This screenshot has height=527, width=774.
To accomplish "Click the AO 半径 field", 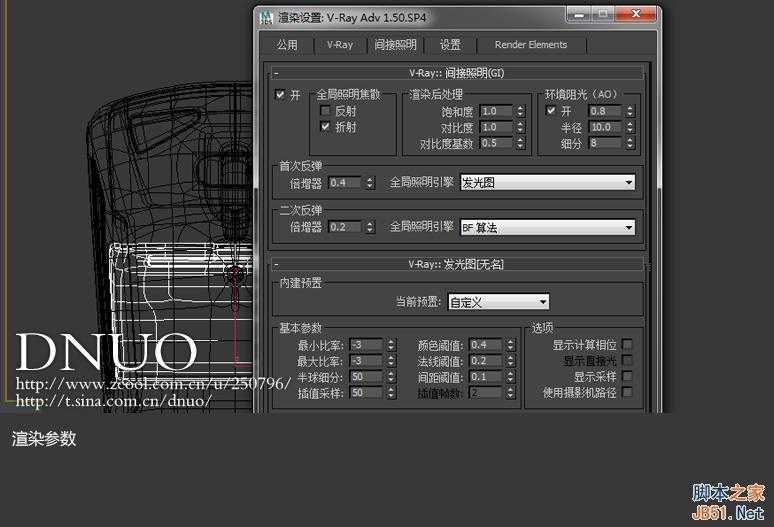I will (606, 127).
